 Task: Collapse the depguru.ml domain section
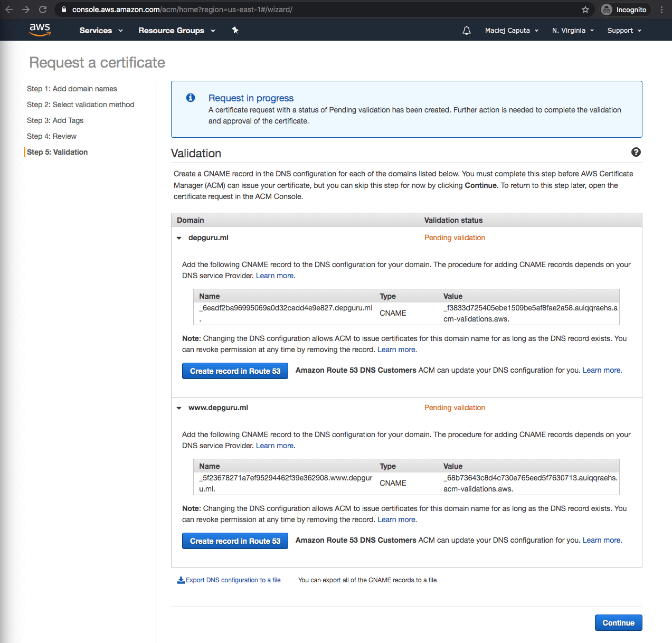(x=179, y=238)
